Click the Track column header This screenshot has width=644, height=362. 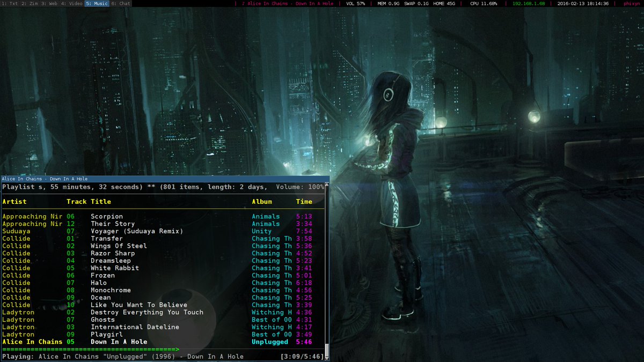click(x=76, y=202)
